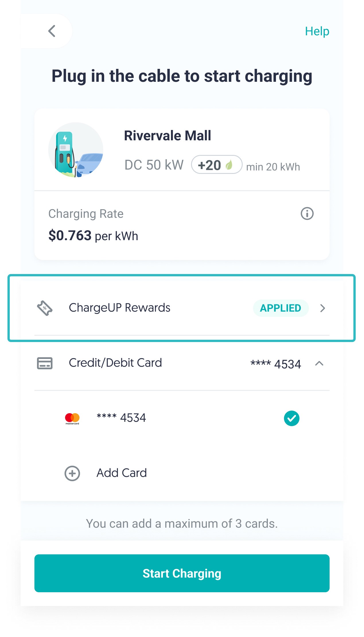This screenshot has height=637, width=364.
Task: Tap the +20 green leaf badge
Action: pos(217,165)
